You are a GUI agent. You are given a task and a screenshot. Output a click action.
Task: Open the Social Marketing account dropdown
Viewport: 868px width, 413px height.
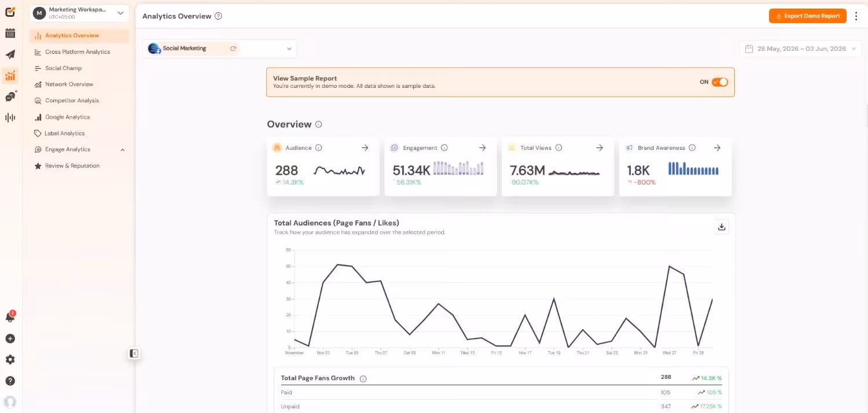pyautogui.click(x=219, y=49)
